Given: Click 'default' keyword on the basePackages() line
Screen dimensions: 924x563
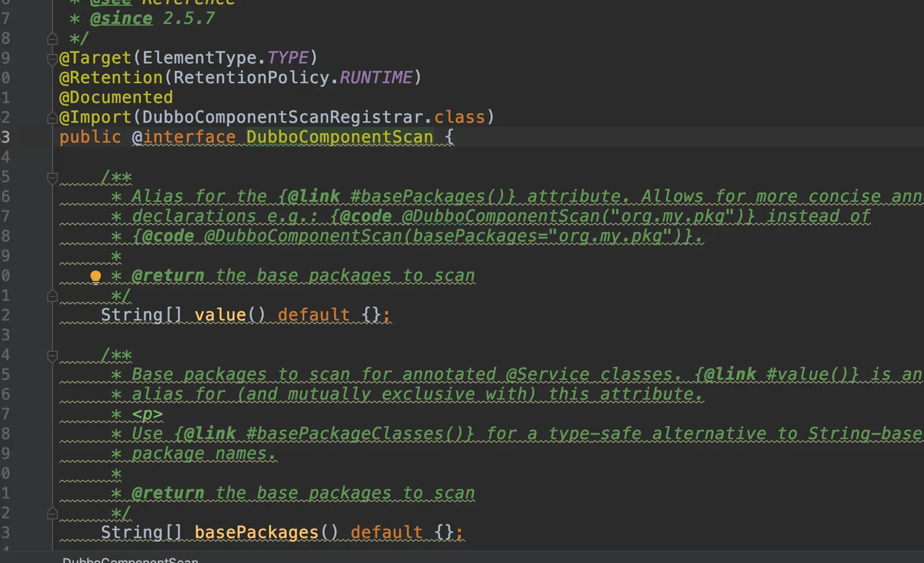Looking at the screenshot, I should [x=387, y=532].
